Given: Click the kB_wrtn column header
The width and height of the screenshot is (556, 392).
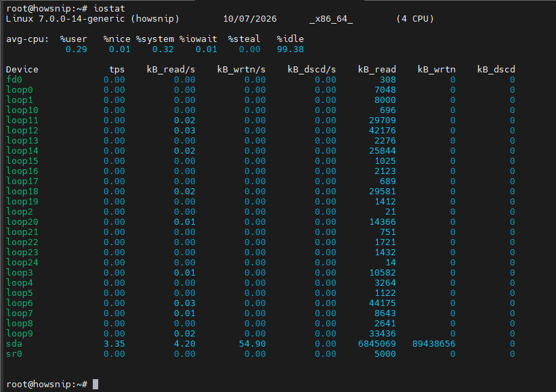Looking at the screenshot, I should click(437, 70).
